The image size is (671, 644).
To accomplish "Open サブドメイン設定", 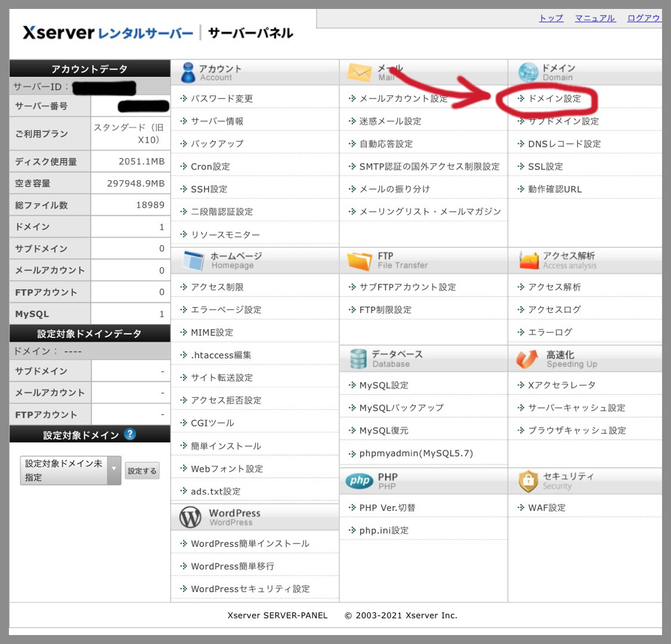I will pyautogui.click(x=564, y=121).
